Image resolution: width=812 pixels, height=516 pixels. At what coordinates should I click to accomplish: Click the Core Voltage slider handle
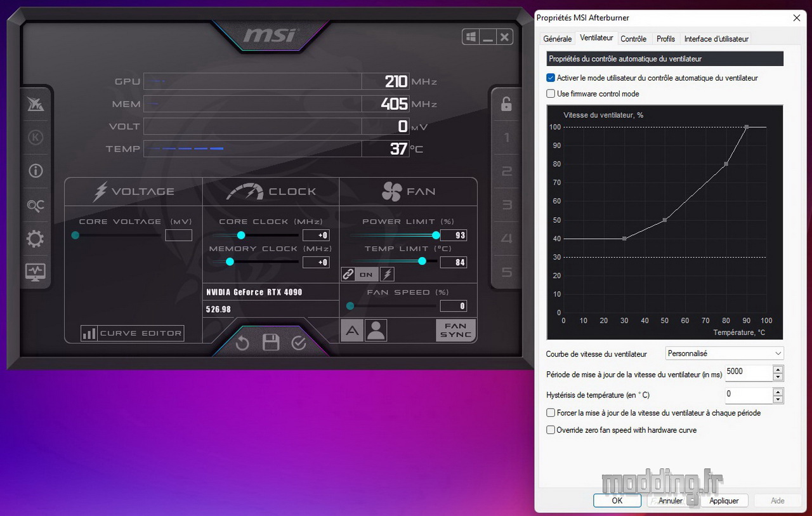click(75, 235)
